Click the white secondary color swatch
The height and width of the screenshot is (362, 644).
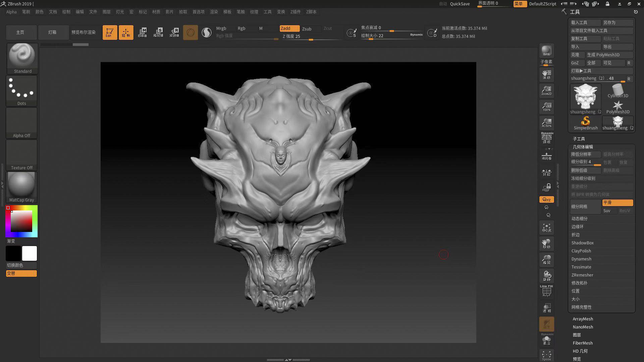tap(30, 253)
